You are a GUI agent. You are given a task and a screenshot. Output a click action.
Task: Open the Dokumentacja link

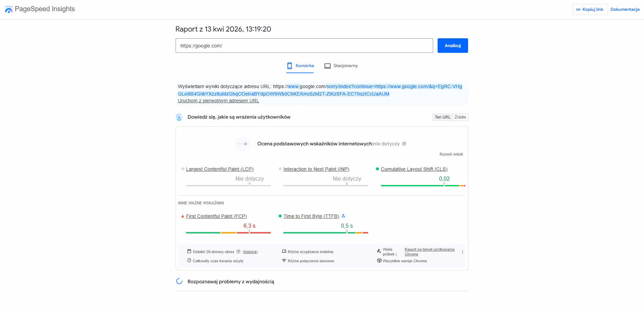coord(625,9)
